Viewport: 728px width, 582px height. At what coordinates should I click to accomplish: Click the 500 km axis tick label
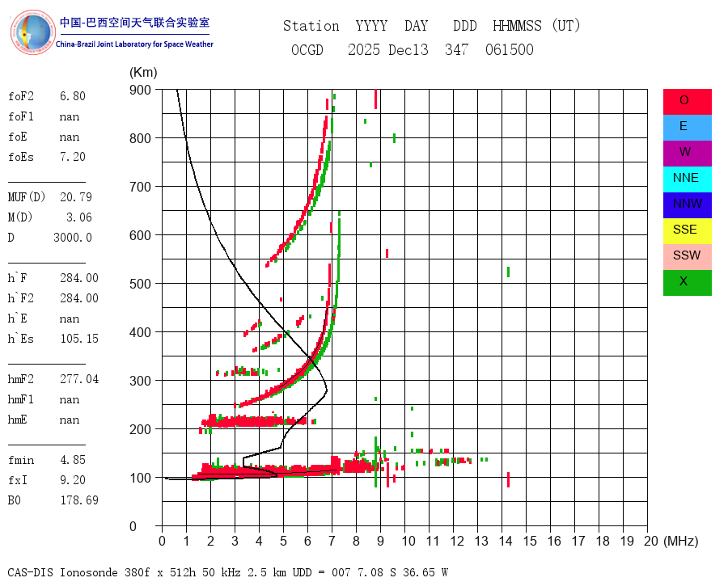pos(140,284)
